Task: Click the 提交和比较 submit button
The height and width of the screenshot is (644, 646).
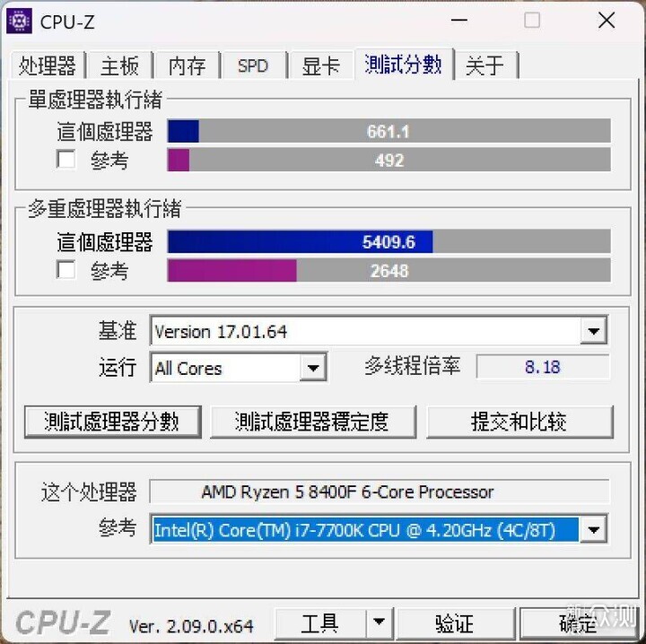Action: pyautogui.click(x=519, y=422)
